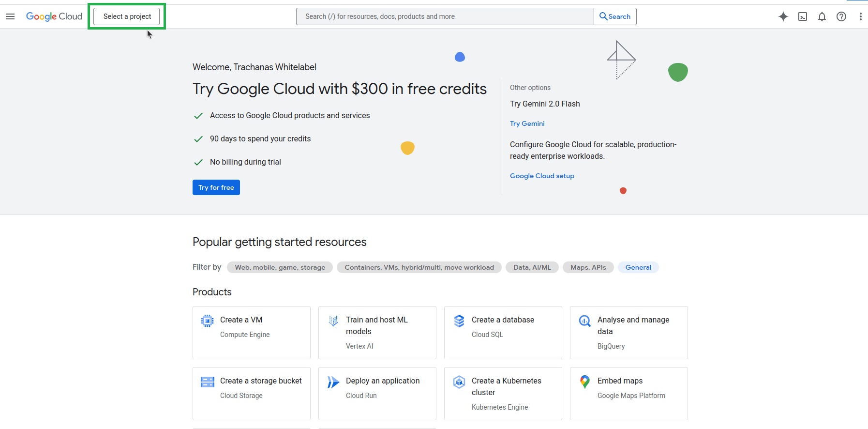868x429 pixels.
Task: Click the Try for free button
Action: pos(216,187)
